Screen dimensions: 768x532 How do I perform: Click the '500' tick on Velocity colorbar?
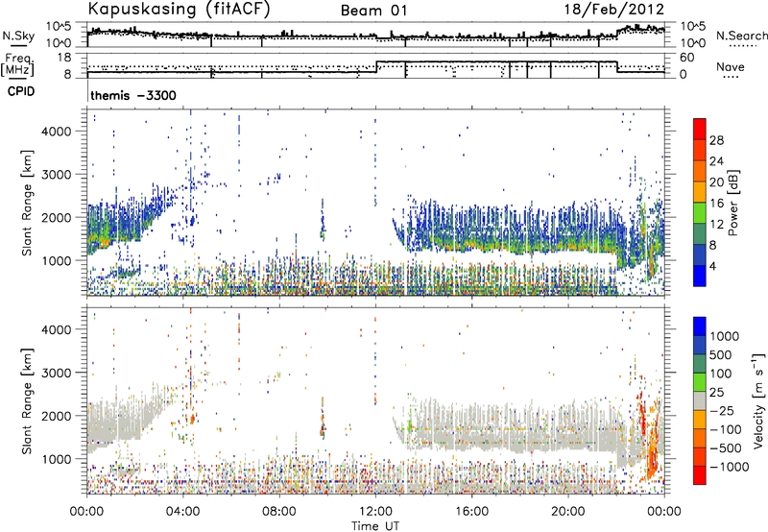point(723,354)
